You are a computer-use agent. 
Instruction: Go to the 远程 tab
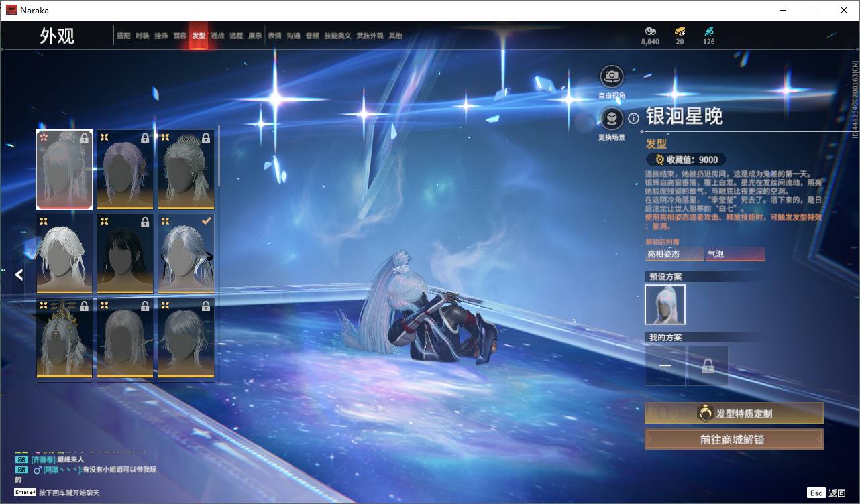click(x=236, y=36)
